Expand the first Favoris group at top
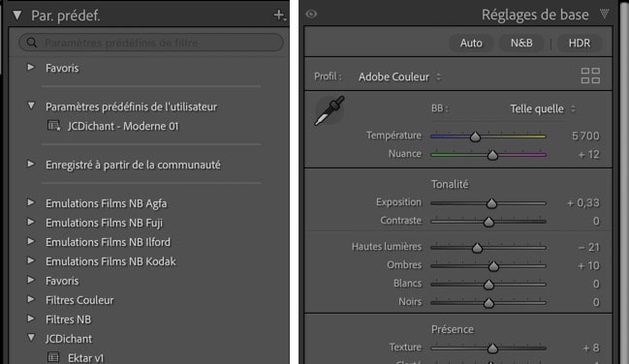 pos(31,68)
